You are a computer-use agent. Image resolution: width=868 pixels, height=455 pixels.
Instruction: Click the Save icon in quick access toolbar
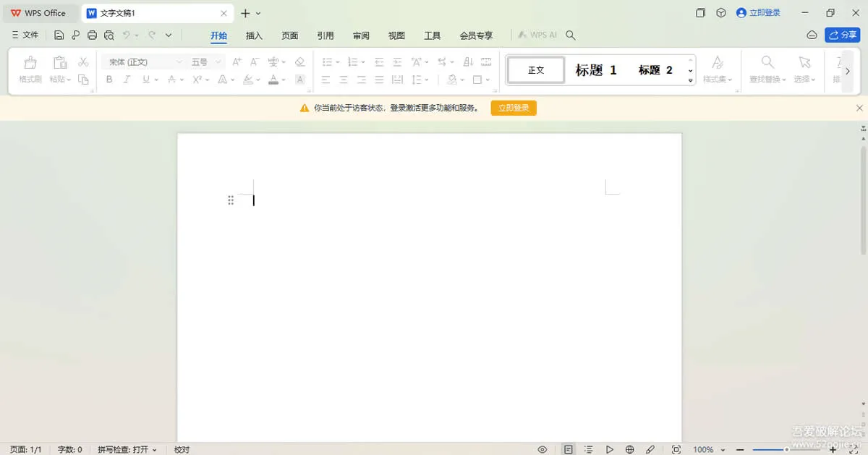click(x=59, y=35)
